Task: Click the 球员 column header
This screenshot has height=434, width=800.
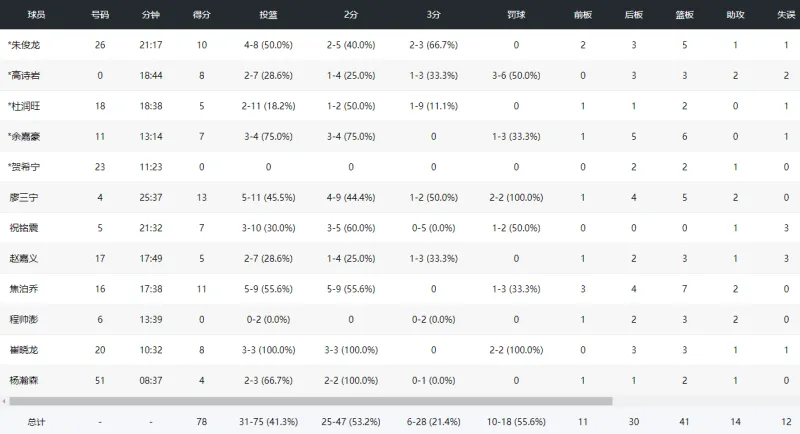Action: (37, 16)
